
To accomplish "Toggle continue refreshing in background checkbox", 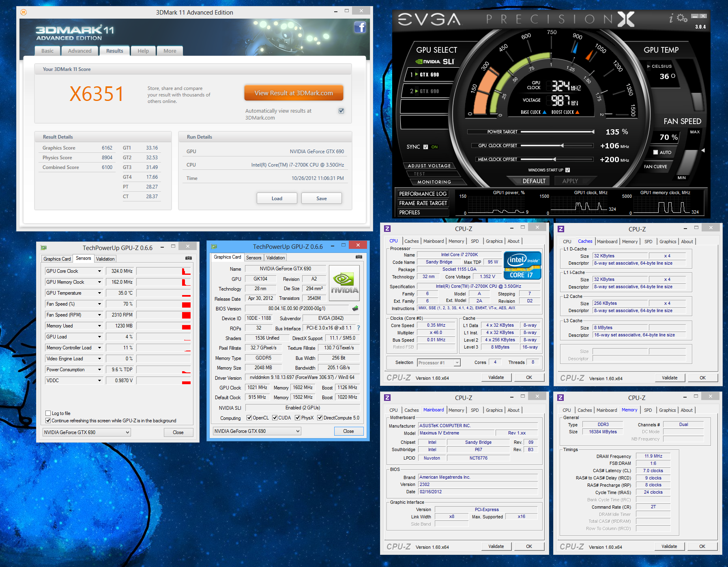I will tap(48, 421).
